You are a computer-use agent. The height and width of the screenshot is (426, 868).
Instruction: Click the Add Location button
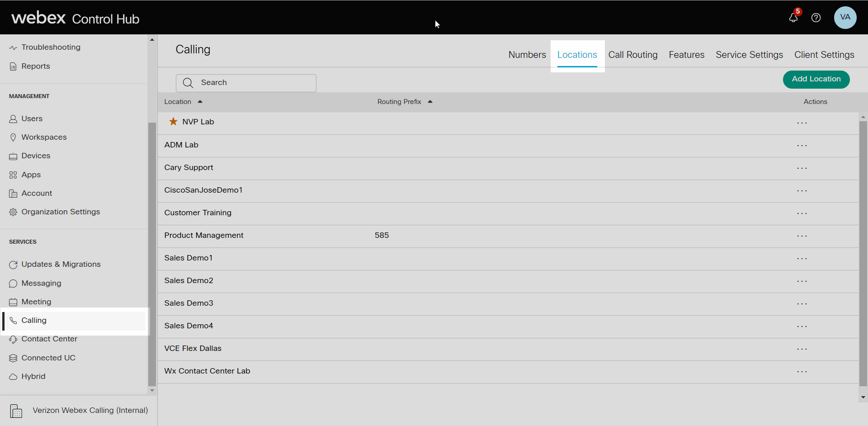click(816, 79)
